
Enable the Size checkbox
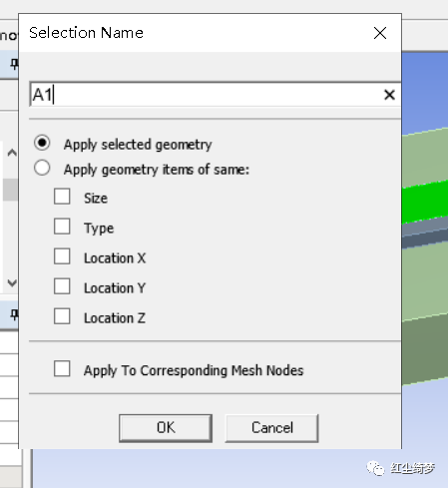click(62, 197)
